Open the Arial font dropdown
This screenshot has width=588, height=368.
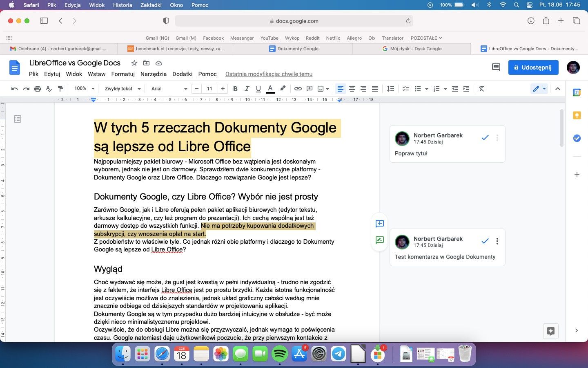tap(169, 89)
